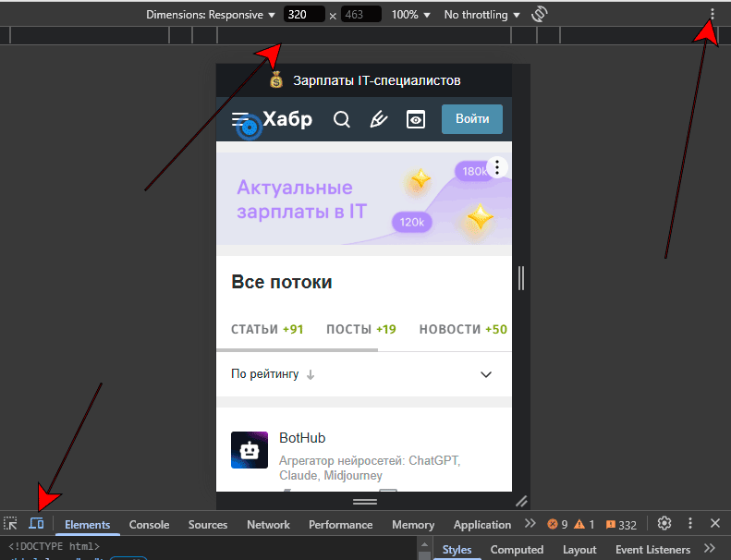
Task: Activate the inspect element picker icon
Action: [11, 524]
